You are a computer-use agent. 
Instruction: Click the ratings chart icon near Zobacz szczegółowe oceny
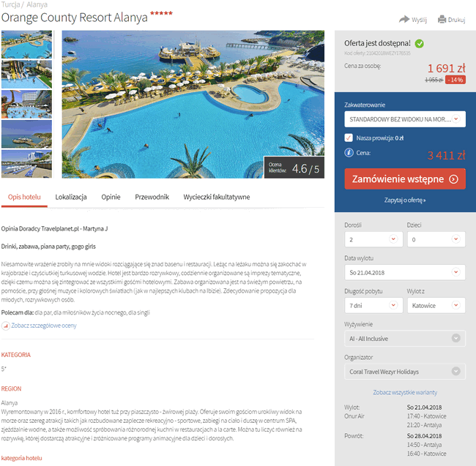(5, 326)
